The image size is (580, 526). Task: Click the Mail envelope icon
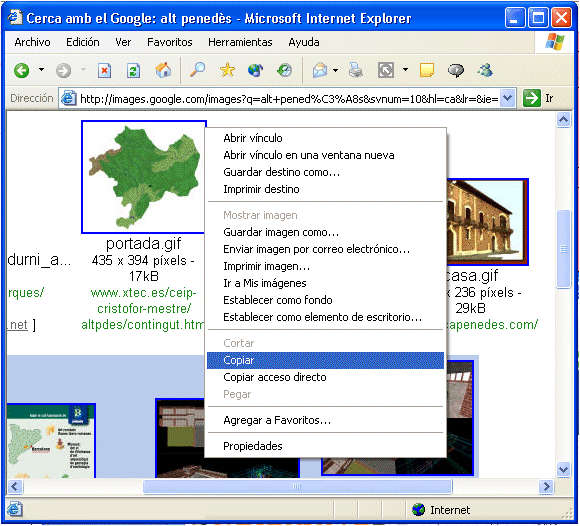[320, 70]
